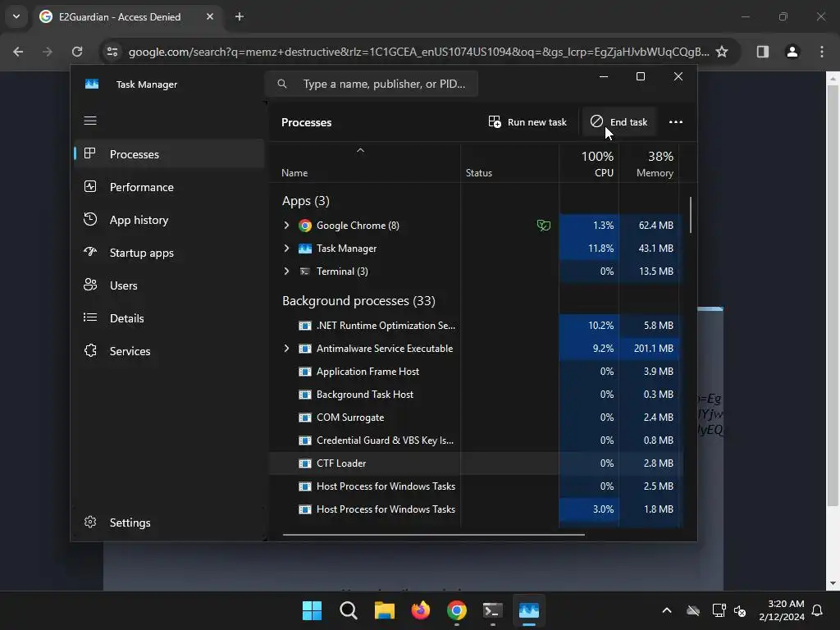Open Startup apps page in sidebar
Viewport: 840px width, 630px height.
(169, 253)
